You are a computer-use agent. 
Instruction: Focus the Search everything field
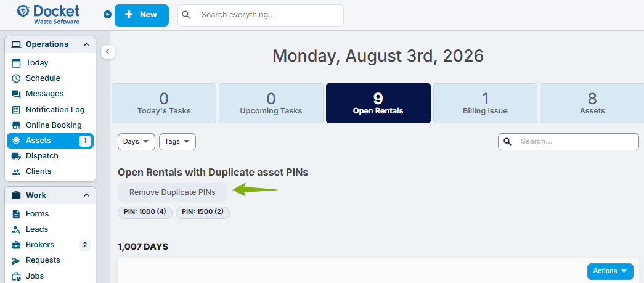point(261,15)
